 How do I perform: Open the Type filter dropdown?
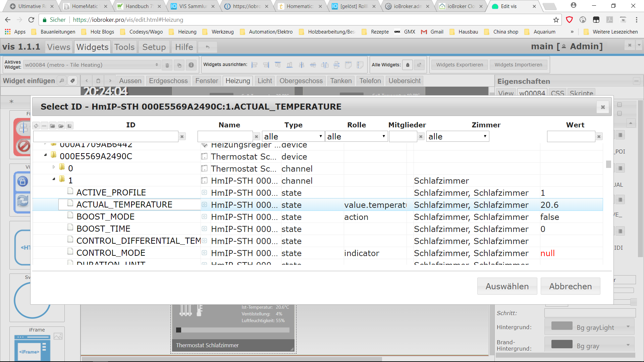[x=293, y=136]
